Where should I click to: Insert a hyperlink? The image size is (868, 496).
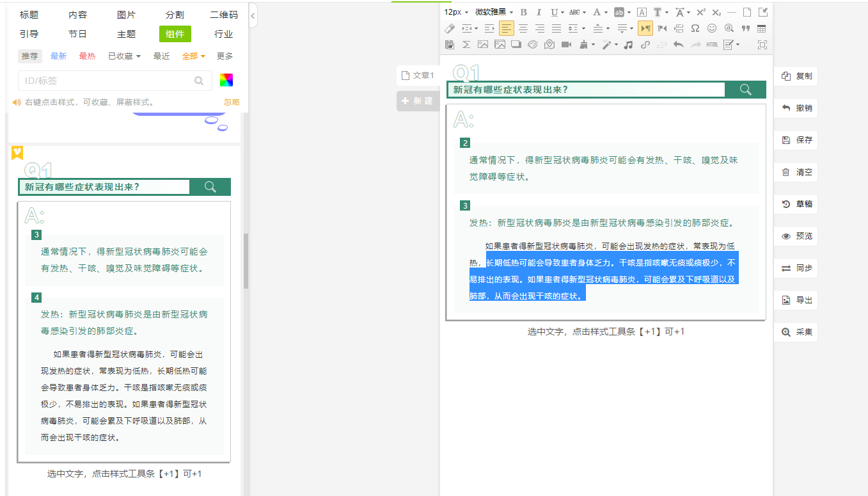coord(645,44)
